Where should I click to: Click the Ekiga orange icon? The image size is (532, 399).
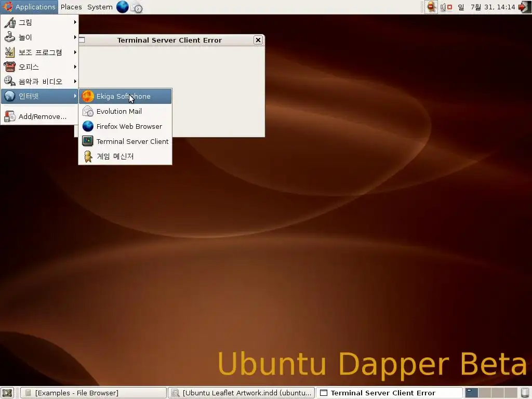coord(88,96)
